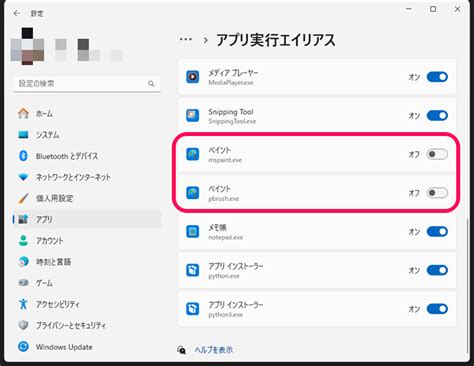Click the help icon beside ヘルプを表示
Image resolution: width=474 pixels, height=366 pixels.
(182, 350)
